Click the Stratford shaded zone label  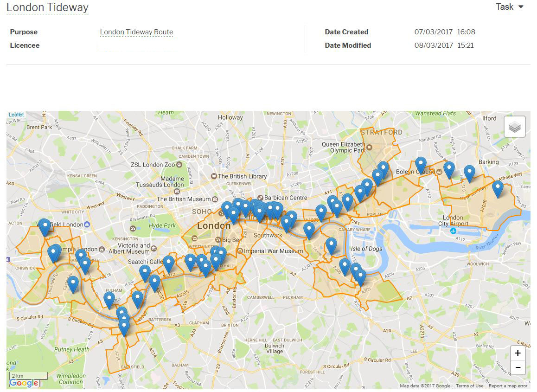click(382, 132)
